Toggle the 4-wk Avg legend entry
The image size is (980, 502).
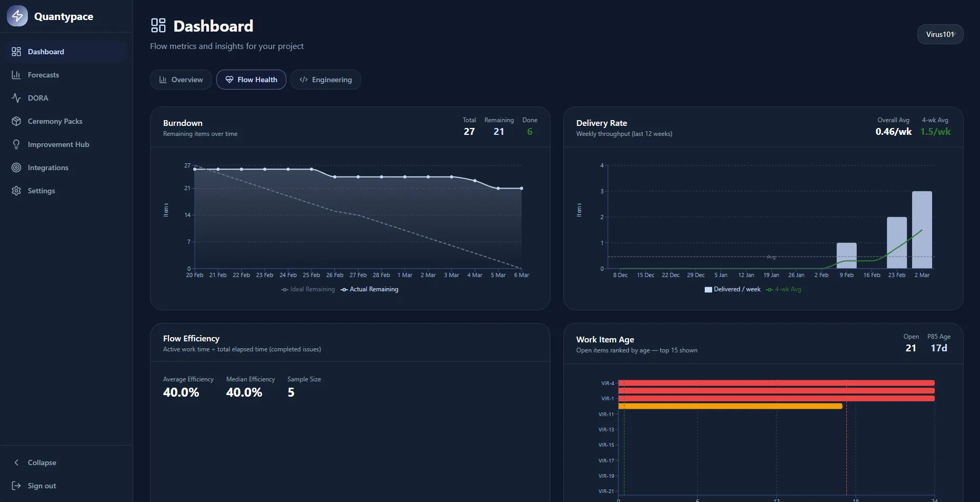click(784, 289)
